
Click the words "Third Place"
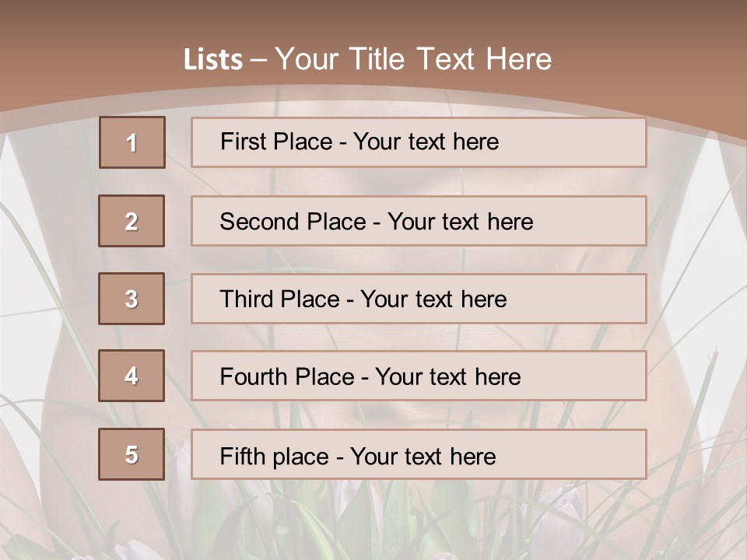[280, 299]
